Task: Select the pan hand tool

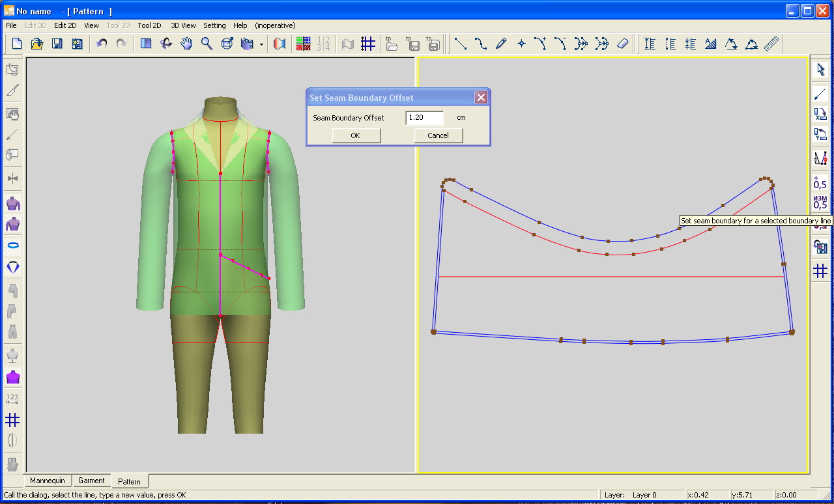Action: point(186,44)
